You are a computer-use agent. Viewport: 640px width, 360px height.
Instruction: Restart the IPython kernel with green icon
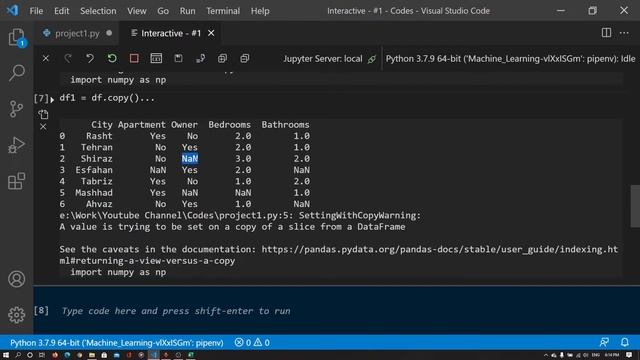tap(112, 58)
